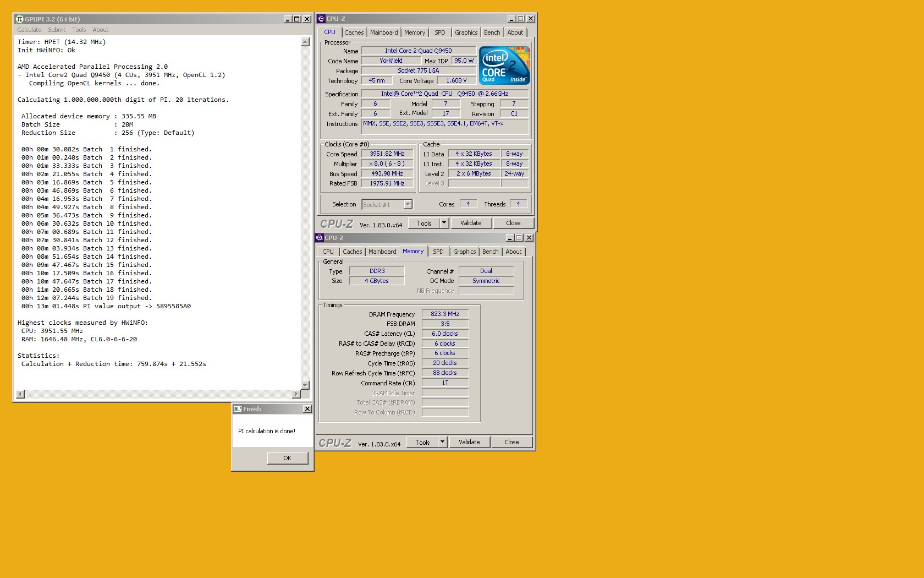Click the CAS# Latency value 6.0 clocks

click(x=445, y=334)
